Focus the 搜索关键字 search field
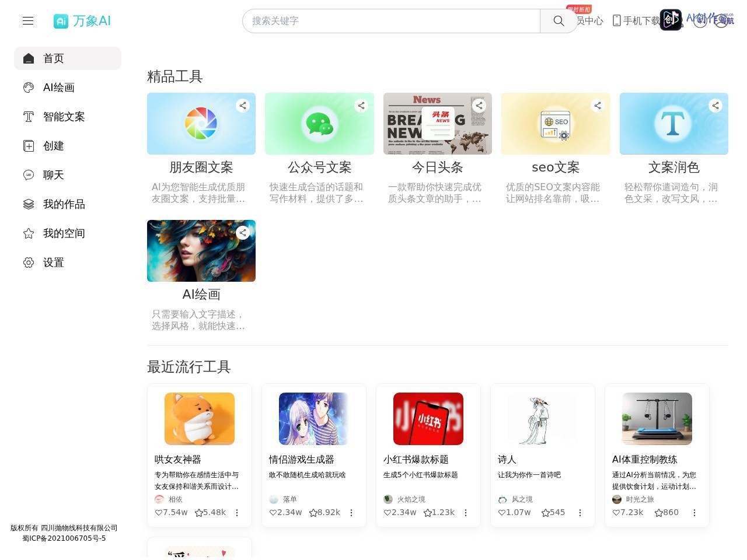The image size is (747, 560). coord(392,21)
